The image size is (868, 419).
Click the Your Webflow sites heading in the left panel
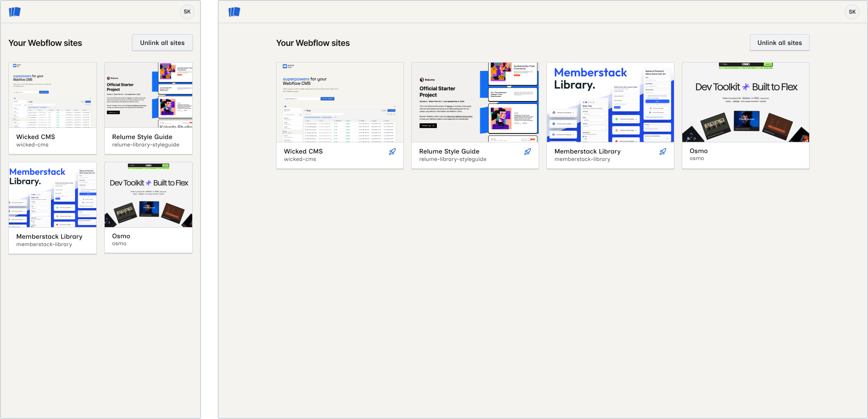click(x=45, y=43)
